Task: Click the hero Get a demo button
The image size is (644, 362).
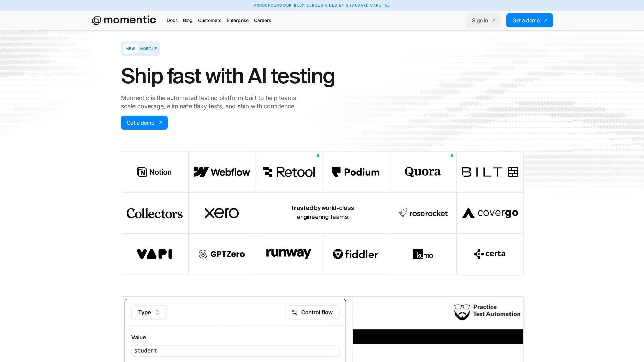Action: (144, 123)
